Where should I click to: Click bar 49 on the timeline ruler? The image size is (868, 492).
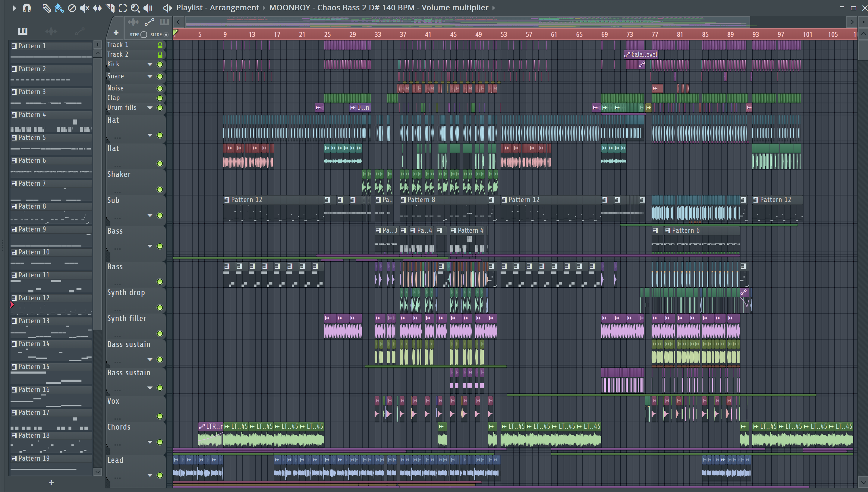[478, 34]
